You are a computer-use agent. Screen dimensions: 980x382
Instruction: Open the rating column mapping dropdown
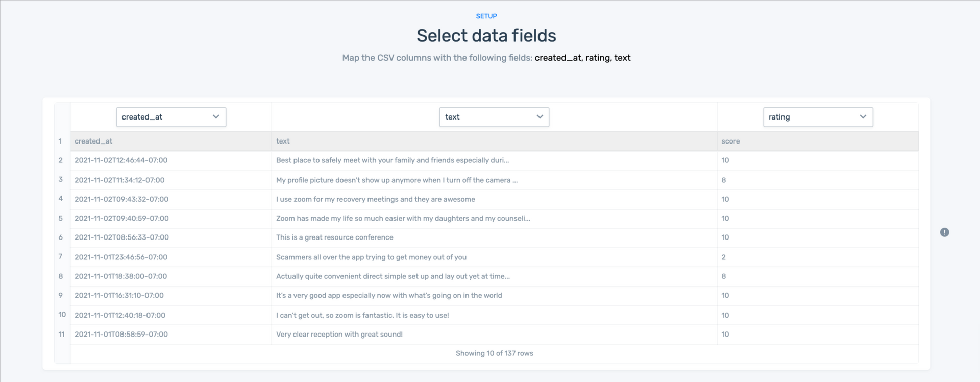(x=818, y=117)
